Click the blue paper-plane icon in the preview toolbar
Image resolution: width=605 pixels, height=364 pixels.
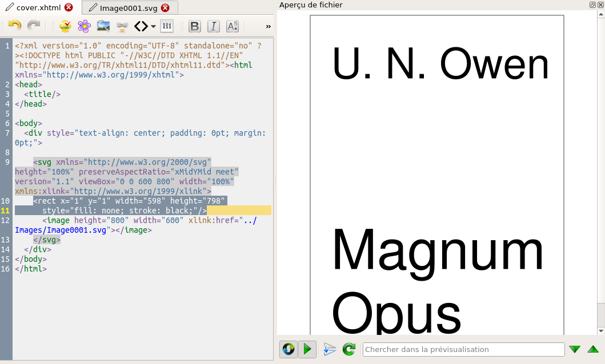(x=330, y=349)
